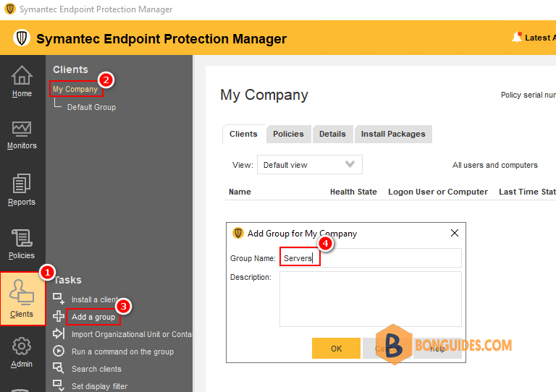Click into the Group Name input field
The width and height of the screenshot is (556, 392).
click(x=371, y=257)
